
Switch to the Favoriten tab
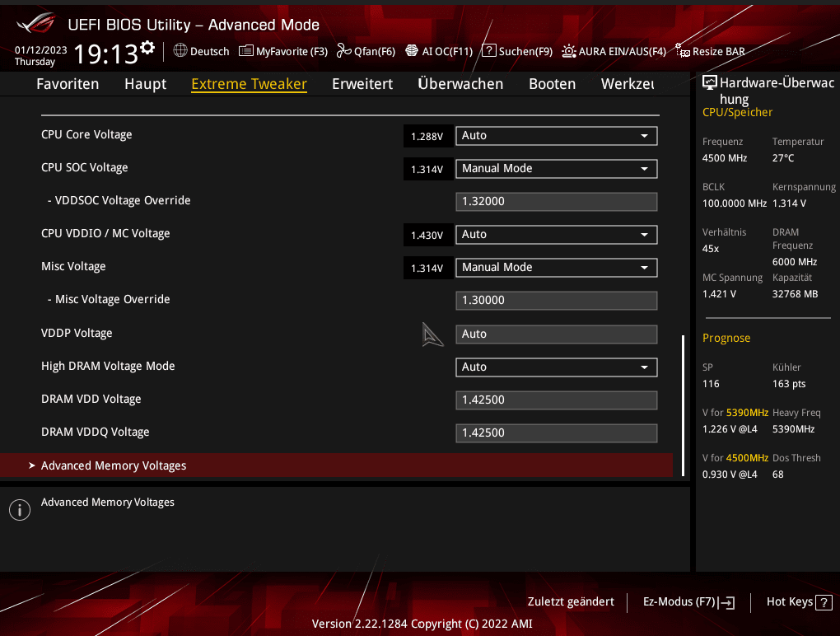(x=68, y=84)
